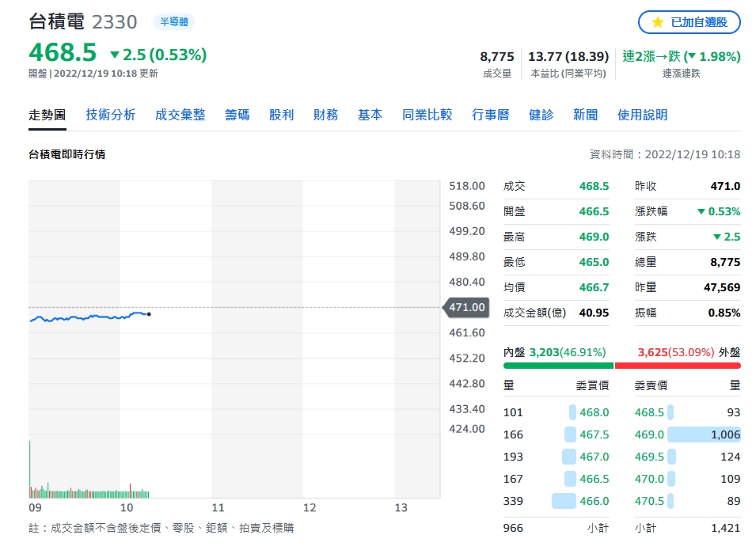Click the ask subtotal 1,421

click(726, 528)
